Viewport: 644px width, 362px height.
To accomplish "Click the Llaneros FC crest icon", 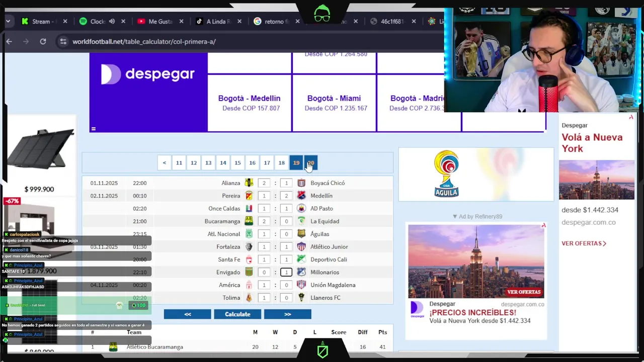I will pyautogui.click(x=301, y=298).
